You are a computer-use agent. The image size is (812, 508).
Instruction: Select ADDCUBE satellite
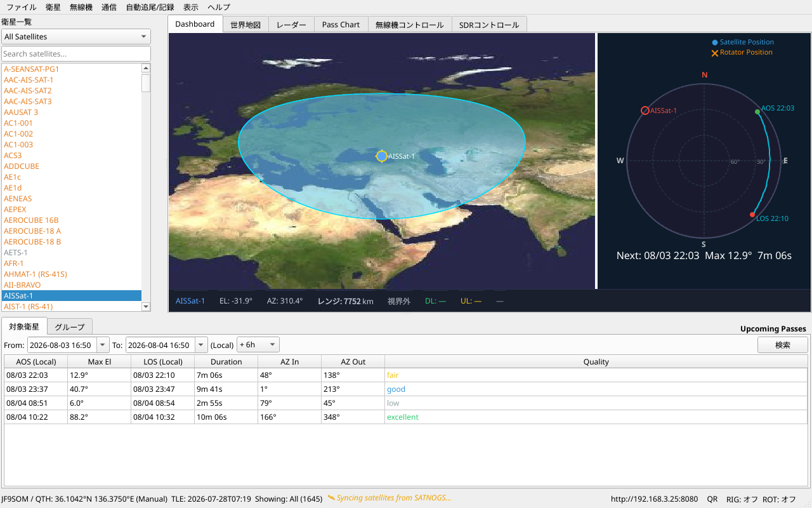[71, 166]
